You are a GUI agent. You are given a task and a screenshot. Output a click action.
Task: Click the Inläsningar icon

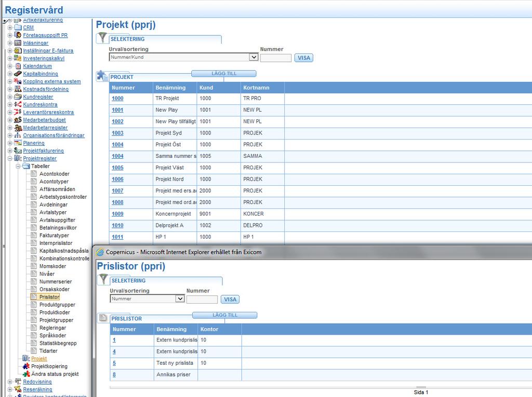pyautogui.click(x=18, y=43)
